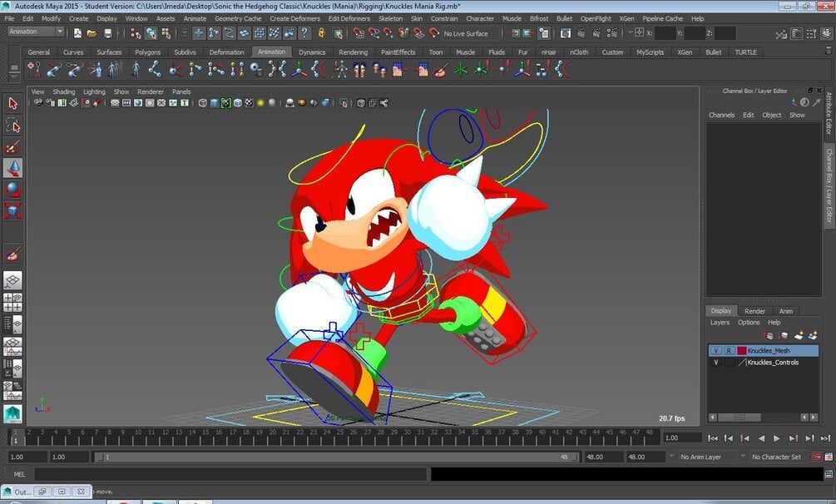Open the Constrain menu

(444, 18)
